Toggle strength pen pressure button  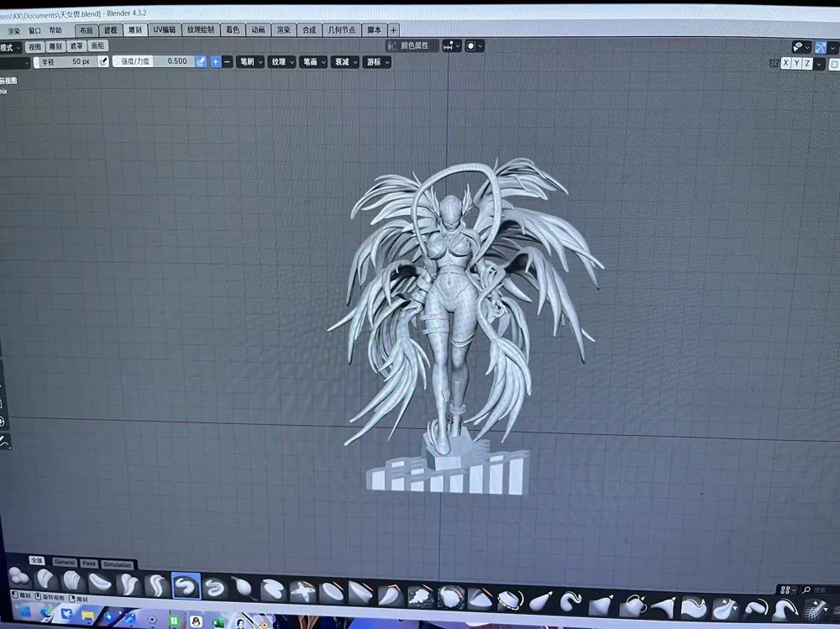[201, 61]
